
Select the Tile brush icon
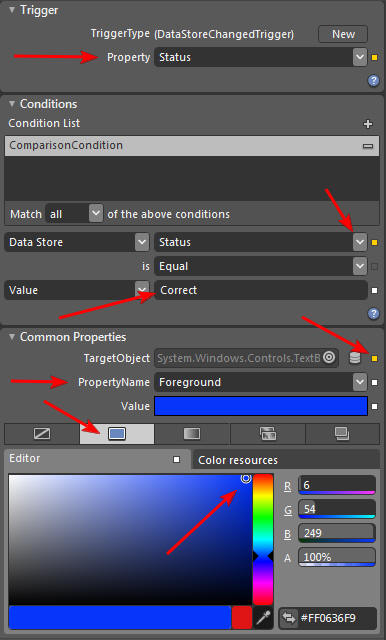point(268,433)
